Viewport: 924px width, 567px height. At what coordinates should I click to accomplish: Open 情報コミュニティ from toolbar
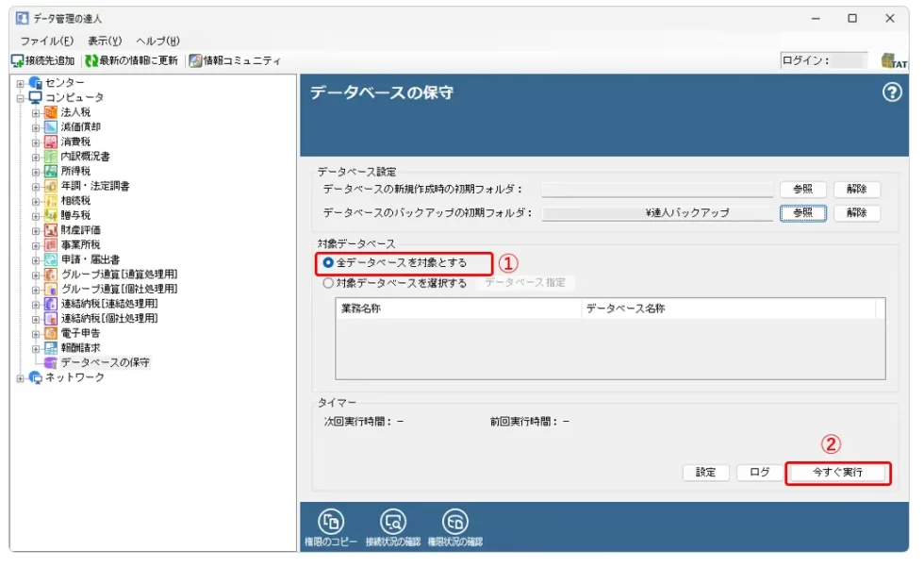pos(195,60)
